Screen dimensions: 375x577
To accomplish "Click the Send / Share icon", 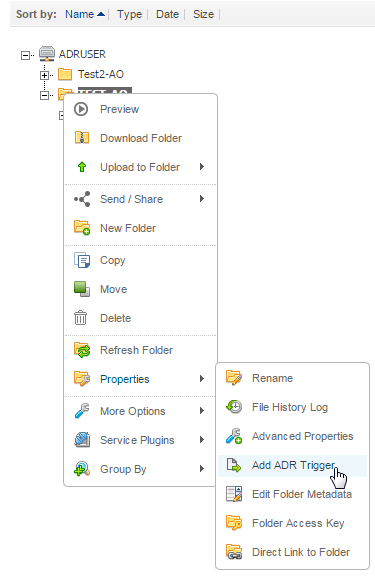I will coord(82,199).
